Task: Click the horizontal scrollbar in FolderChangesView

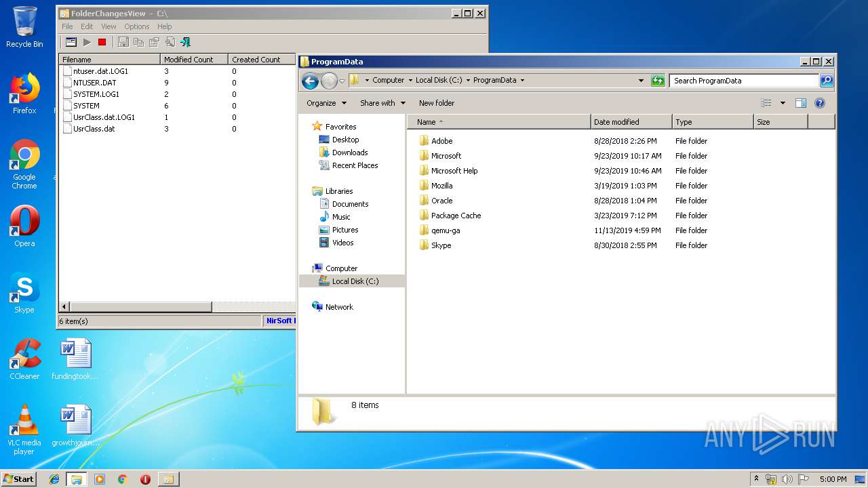Action: [141, 307]
